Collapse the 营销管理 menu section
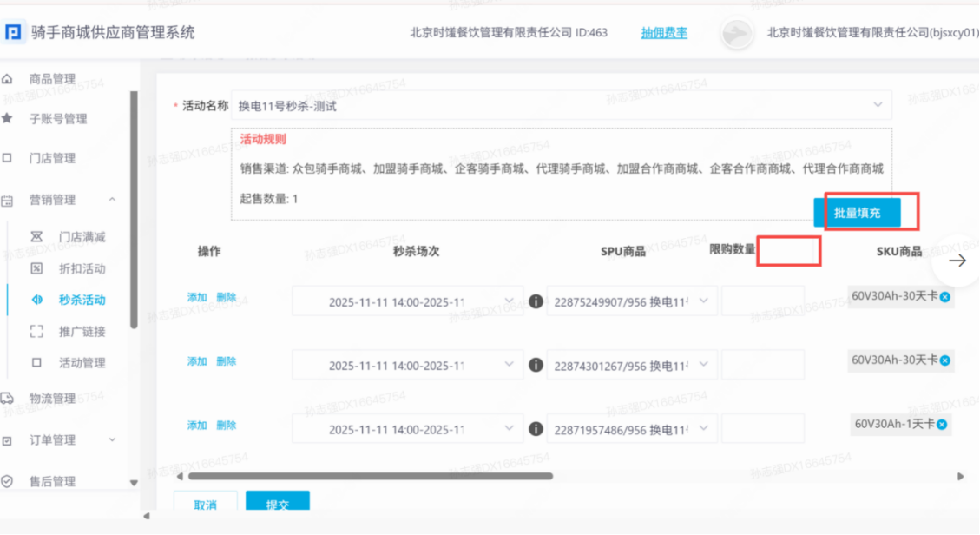 click(112, 200)
